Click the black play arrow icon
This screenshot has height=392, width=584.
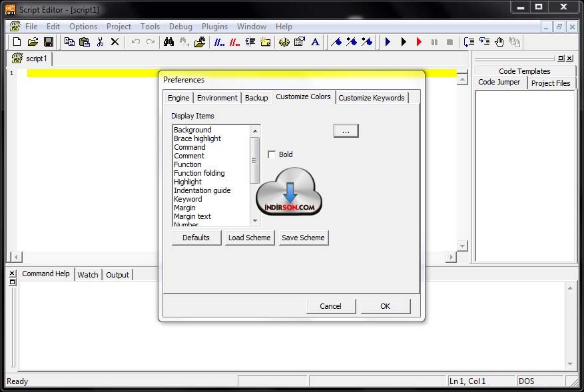click(404, 42)
